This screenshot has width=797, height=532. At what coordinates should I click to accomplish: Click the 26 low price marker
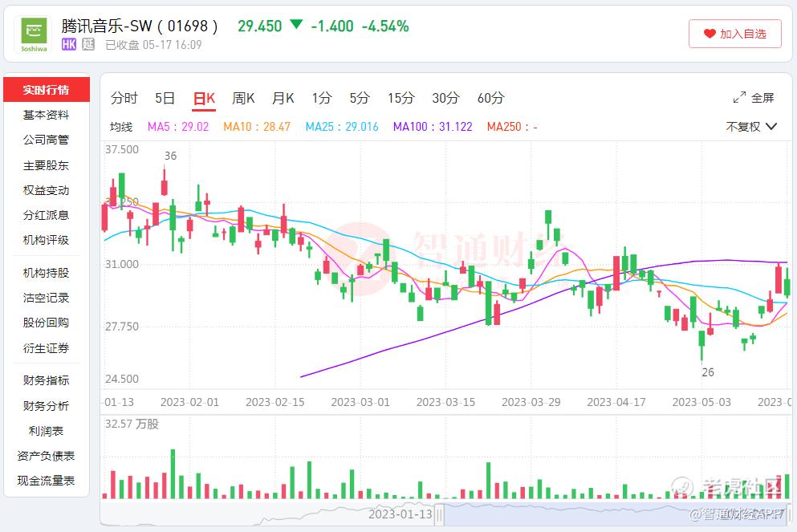(708, 372)
